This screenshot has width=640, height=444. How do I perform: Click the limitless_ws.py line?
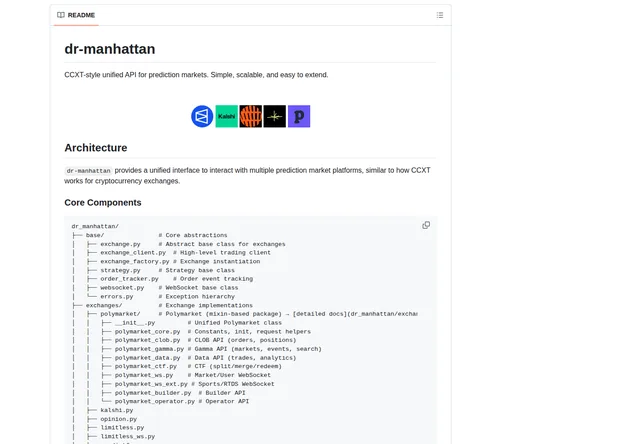[x=114, y=437]
